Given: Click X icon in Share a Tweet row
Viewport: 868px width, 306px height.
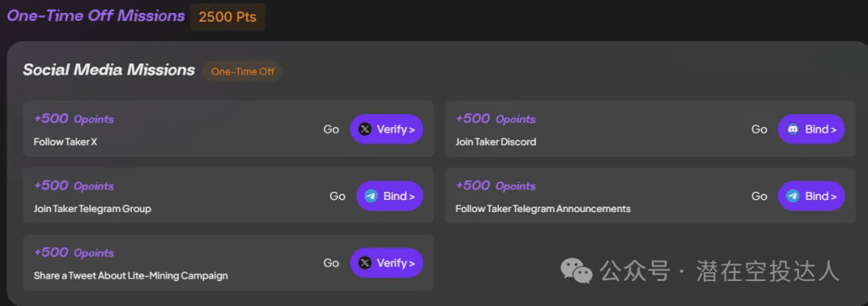Looking at the screenshot, I should click(x=365, y=263).
